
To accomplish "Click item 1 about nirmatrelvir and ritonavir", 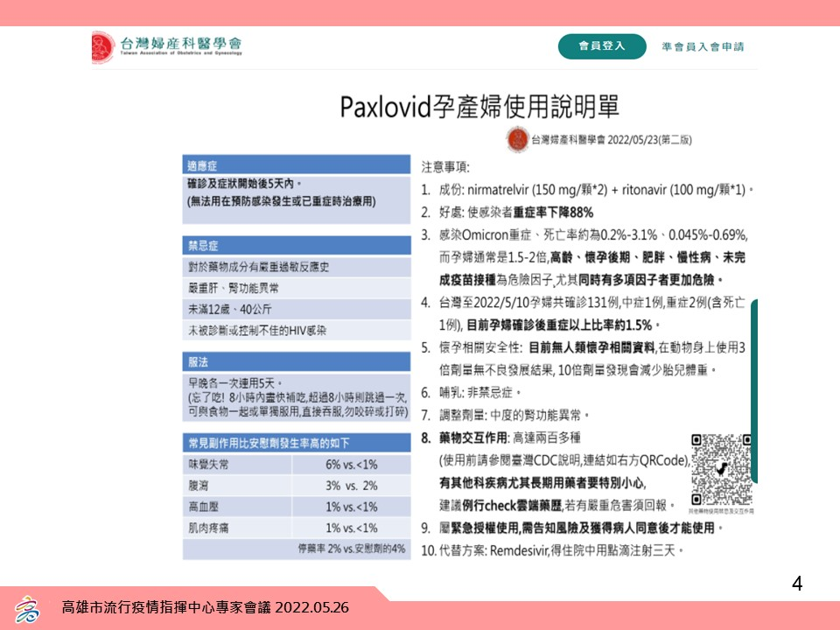I will pos(587,190).
